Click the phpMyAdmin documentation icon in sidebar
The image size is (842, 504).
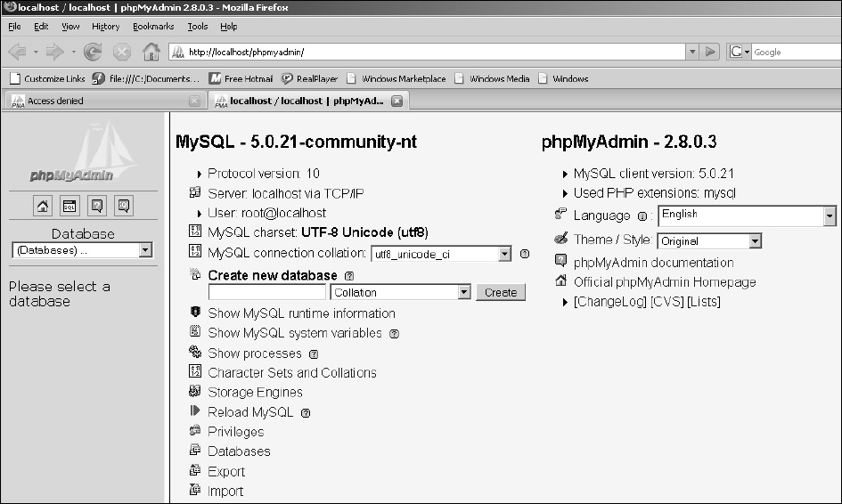pos(97,206)
